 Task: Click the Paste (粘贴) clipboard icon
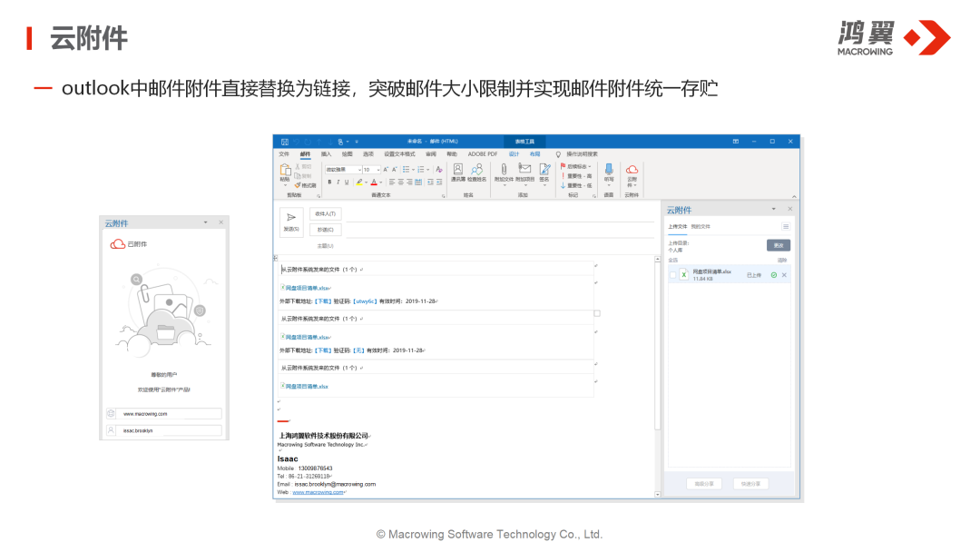(x=285, y=170)
